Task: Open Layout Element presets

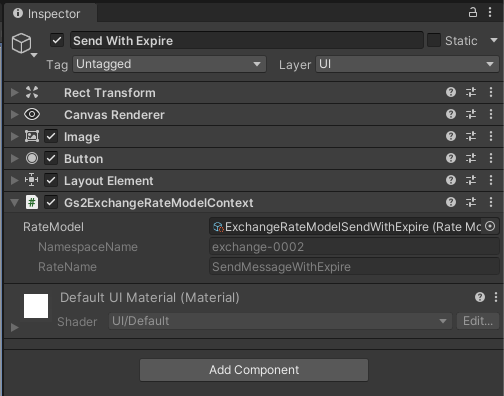Action: [471, 180]
